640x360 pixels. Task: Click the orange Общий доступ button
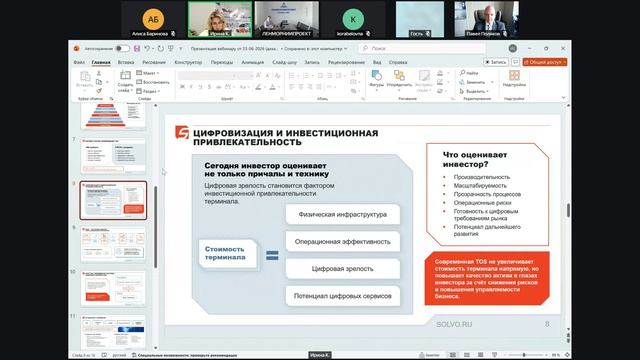point(545,62)
